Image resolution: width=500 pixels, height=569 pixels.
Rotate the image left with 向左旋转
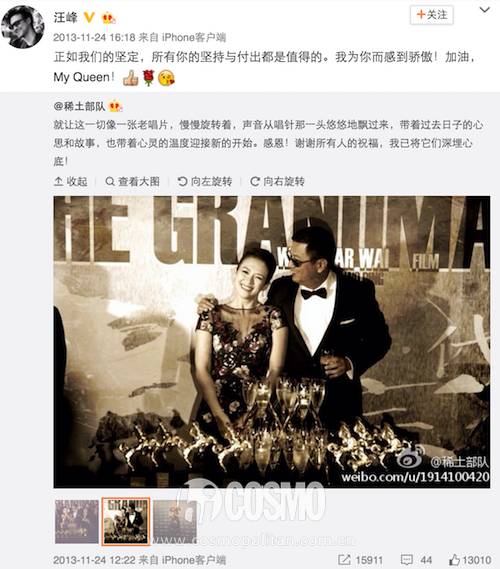(205, 181)
